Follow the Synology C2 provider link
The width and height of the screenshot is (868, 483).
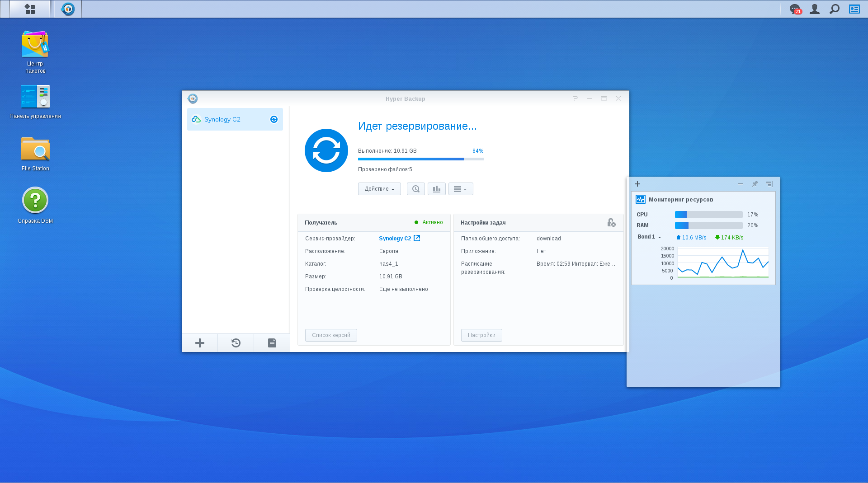coord(400,239)
